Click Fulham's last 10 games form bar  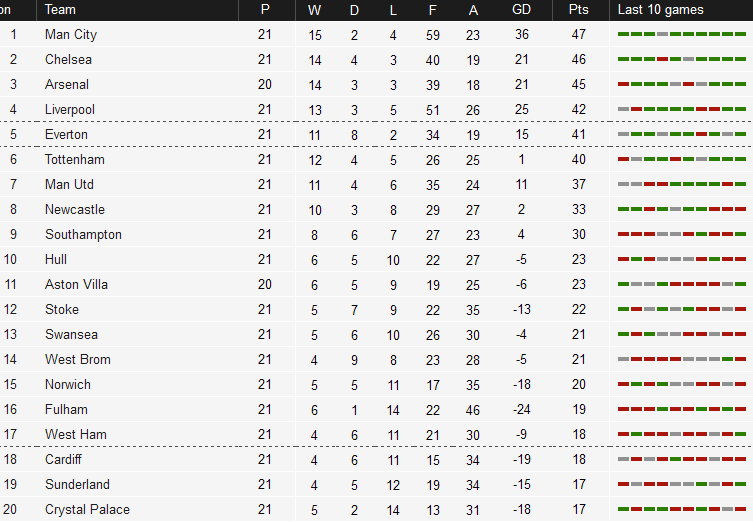tap(682, 409)
